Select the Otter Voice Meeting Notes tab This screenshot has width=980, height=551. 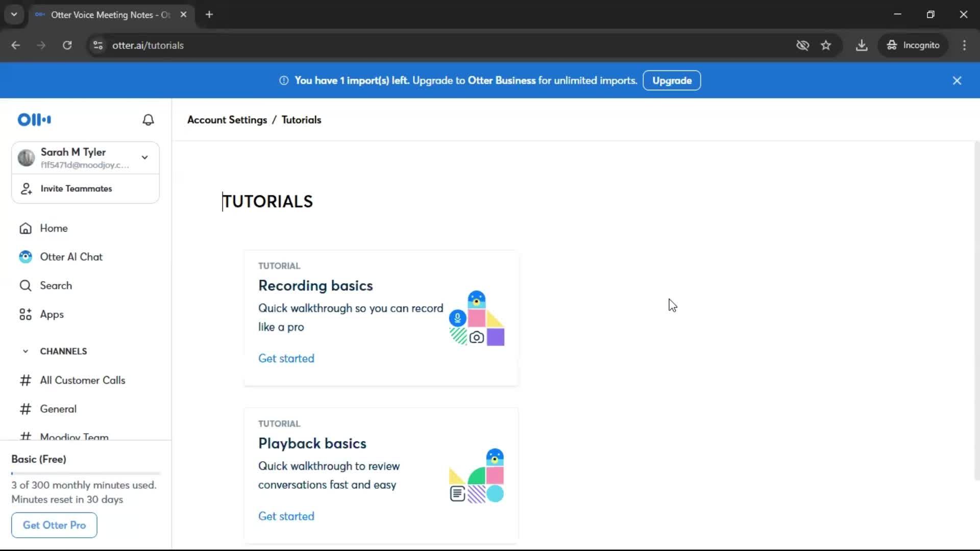click(x=111, y=15)
